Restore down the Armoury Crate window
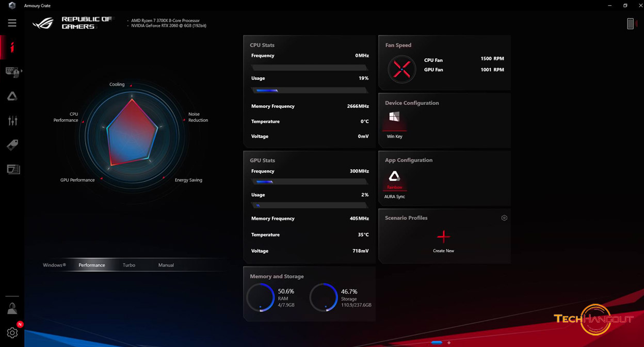 [x=625, y=6]
